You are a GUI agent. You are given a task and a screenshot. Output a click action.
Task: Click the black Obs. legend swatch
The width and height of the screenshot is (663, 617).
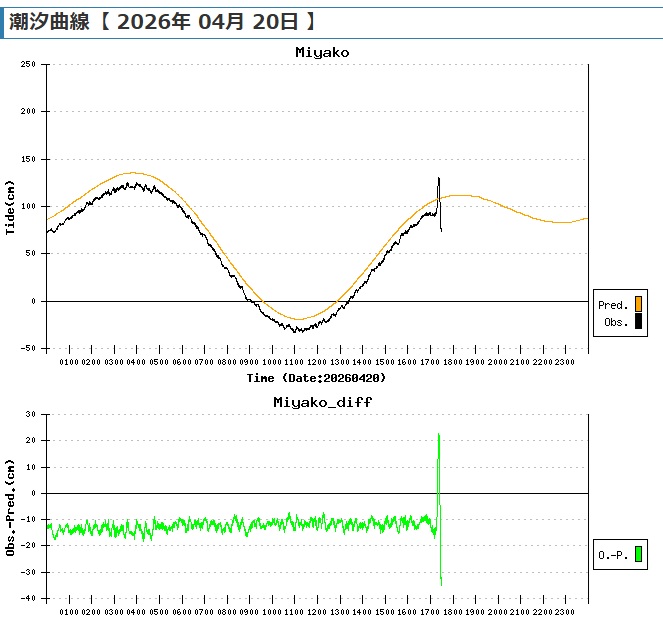638,322
